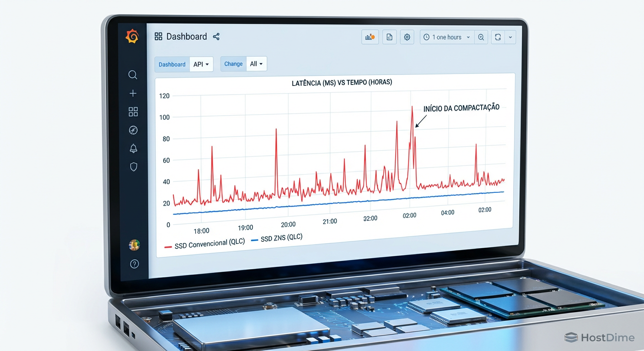Screen dimensions: 644x351
Task: Open refresh interval dropdown chevron
Action: (x=510, y=37)
